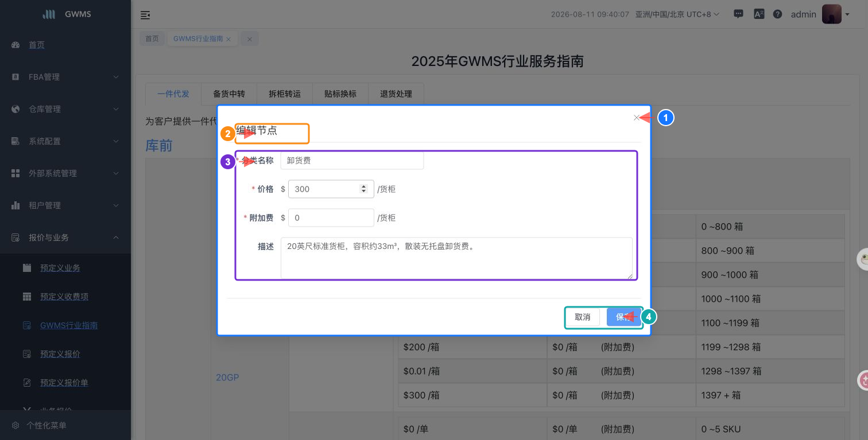Close the GWMS行业指南 page tab
Image resolution: width=868 pixels, height=440 pixels.
tap(228, 39)
